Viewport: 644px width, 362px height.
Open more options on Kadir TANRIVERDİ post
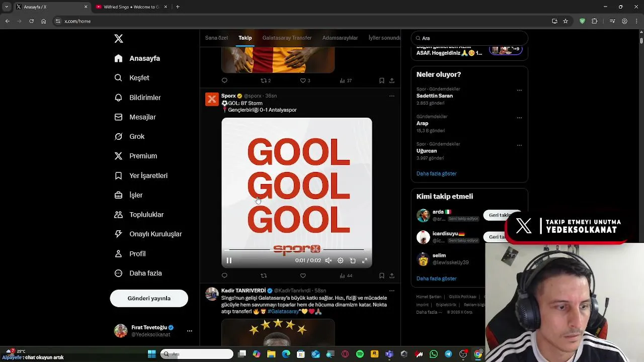point(392,291)
